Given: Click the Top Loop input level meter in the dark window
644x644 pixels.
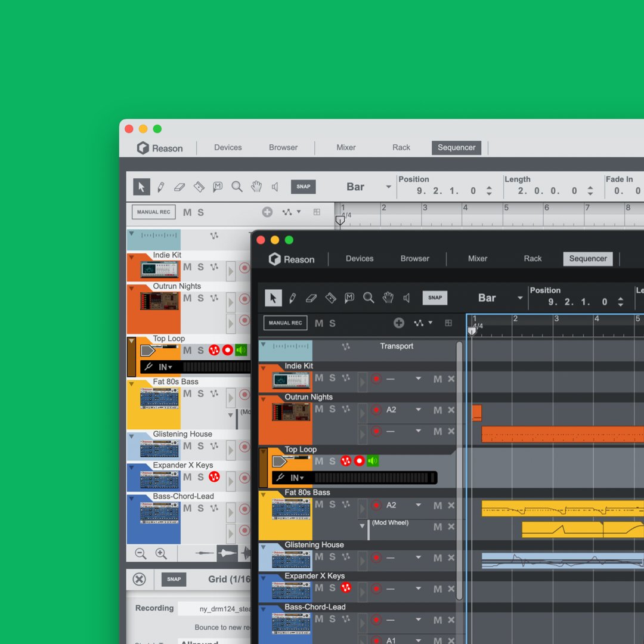Looking at the screenshot, I should pyautogui.click(x=374, y=478).
